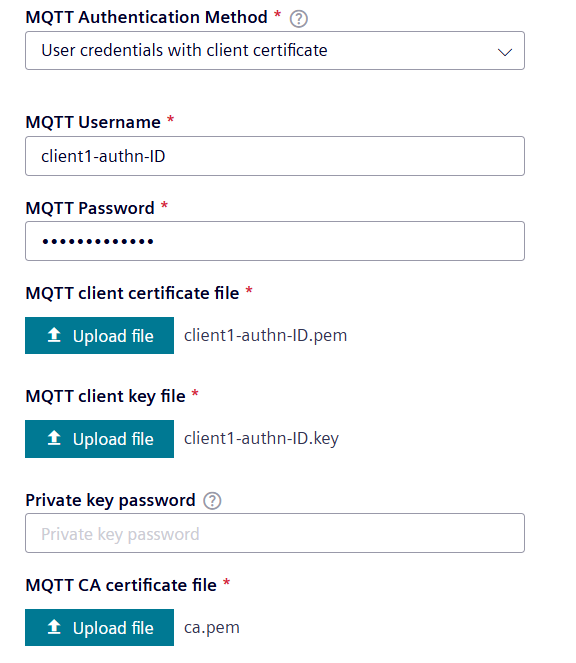Focus the Private key password field

click(x=275, y=533)
